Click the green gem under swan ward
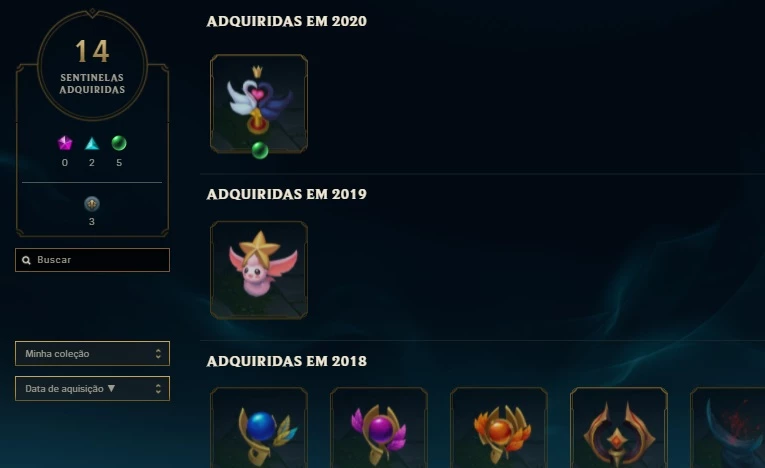 click(260, 150)
